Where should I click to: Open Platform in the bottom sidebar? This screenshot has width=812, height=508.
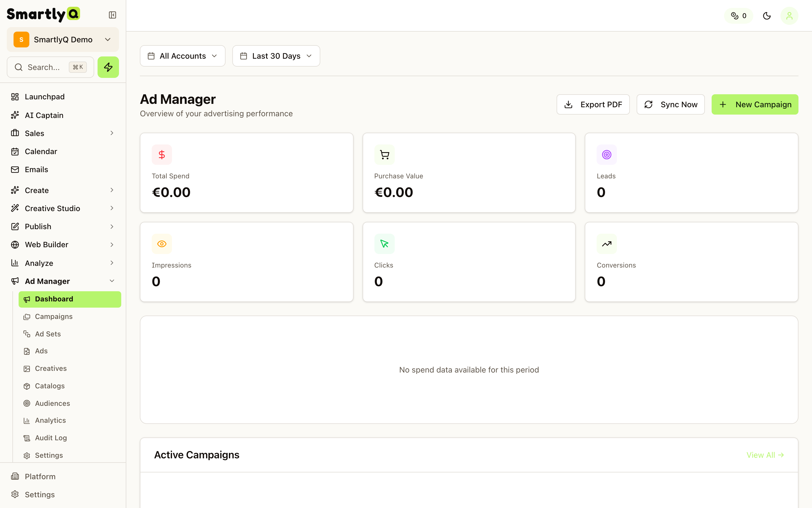(x=63, y=476)
